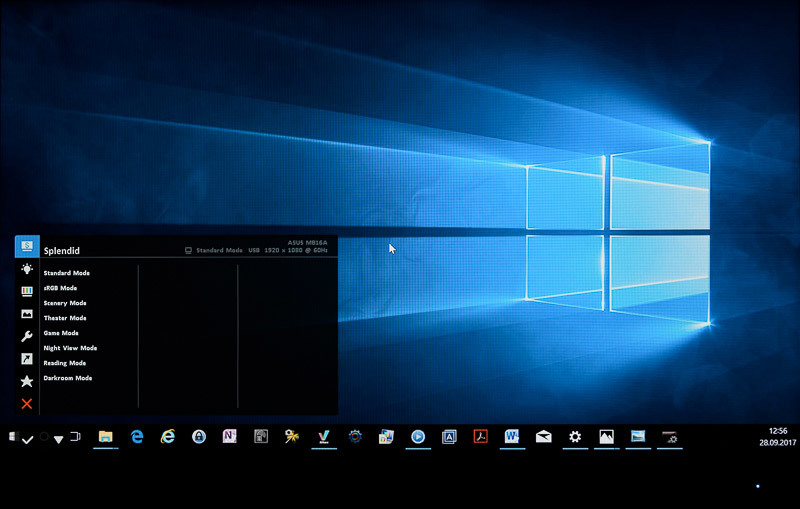This screenshot has height=509, width=800.
Task: Open the Mail envelope app in taskbar
Action: click(x=543, y=437)
